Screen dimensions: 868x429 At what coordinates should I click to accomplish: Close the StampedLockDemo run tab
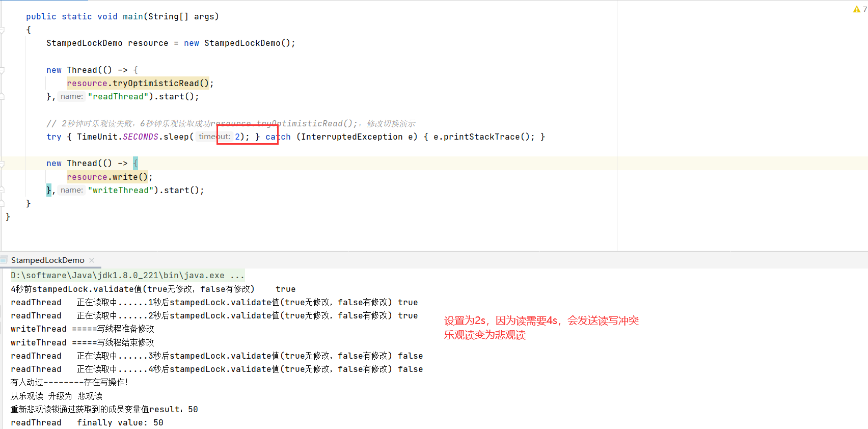[92, 260]
